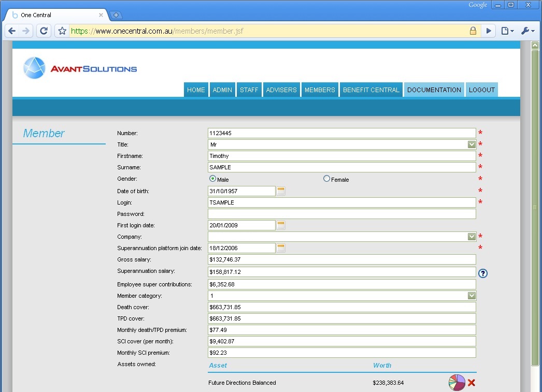
Task: Select the Female gender radio button
Action: coord(326,179)
